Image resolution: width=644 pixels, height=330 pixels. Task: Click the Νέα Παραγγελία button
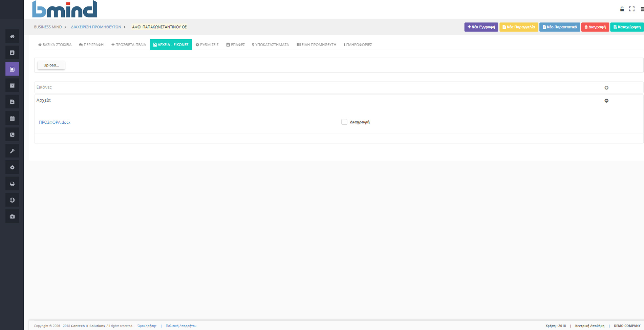coord(519,27)
